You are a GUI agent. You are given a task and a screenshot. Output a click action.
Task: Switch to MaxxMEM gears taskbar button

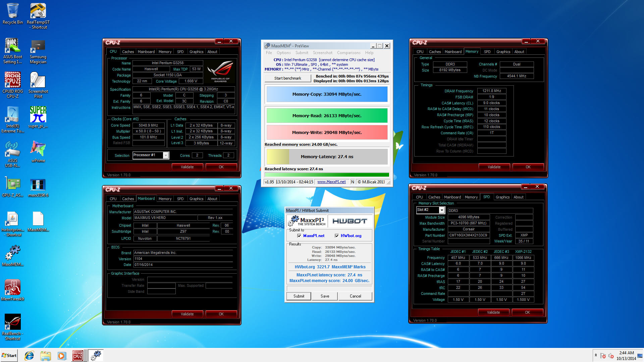[x=96, y=356]
